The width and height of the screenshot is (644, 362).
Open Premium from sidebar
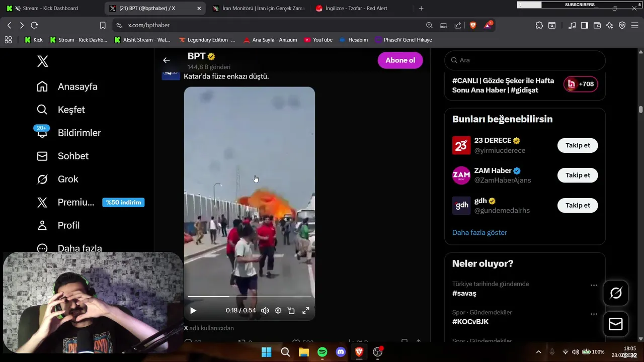click(x=65, y=202)
